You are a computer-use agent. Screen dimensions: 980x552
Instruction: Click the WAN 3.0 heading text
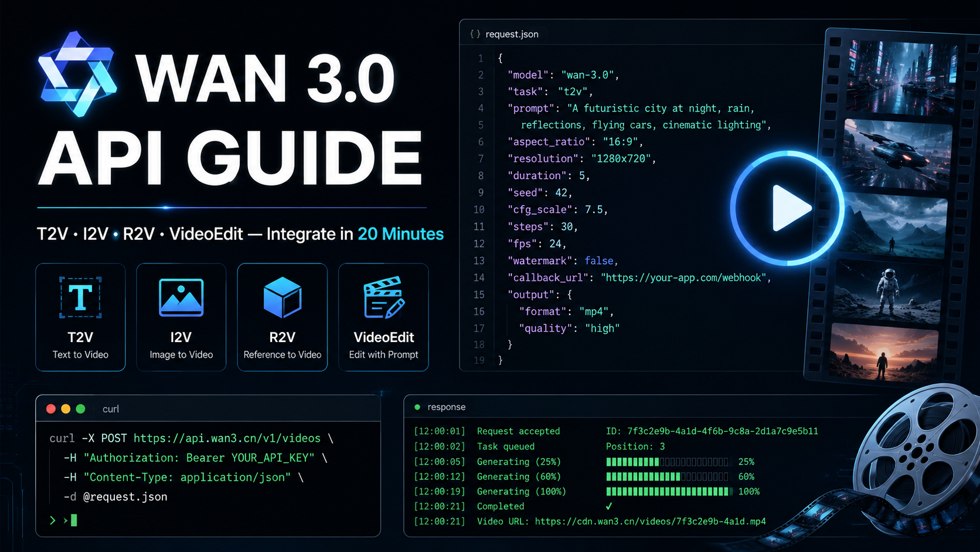click(266, 79)
